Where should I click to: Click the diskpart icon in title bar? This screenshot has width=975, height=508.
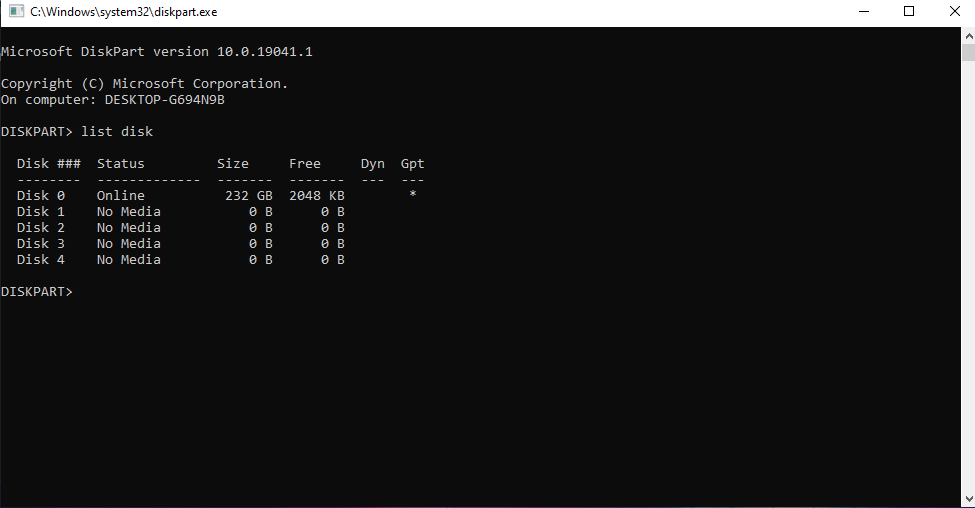tap(16, 12)
